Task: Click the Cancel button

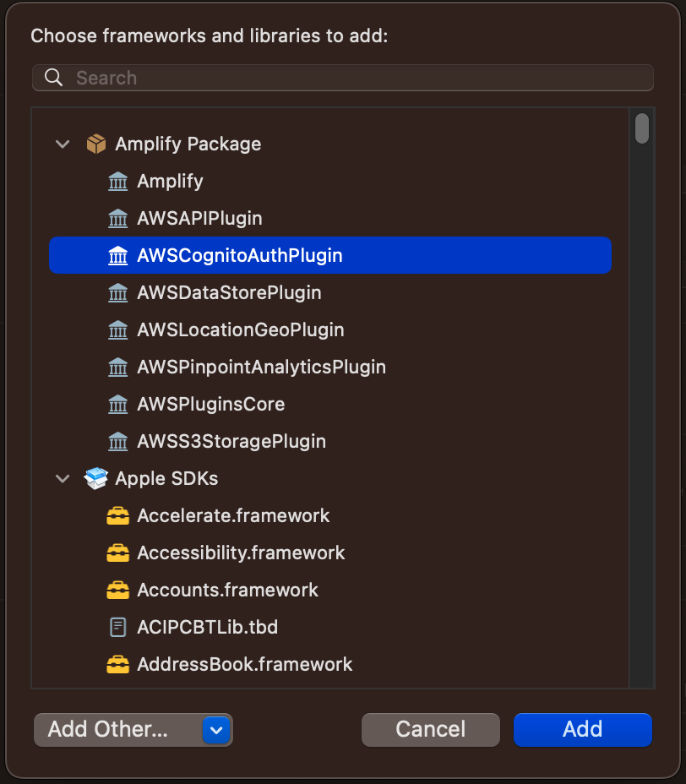Action: click(431, 729)
